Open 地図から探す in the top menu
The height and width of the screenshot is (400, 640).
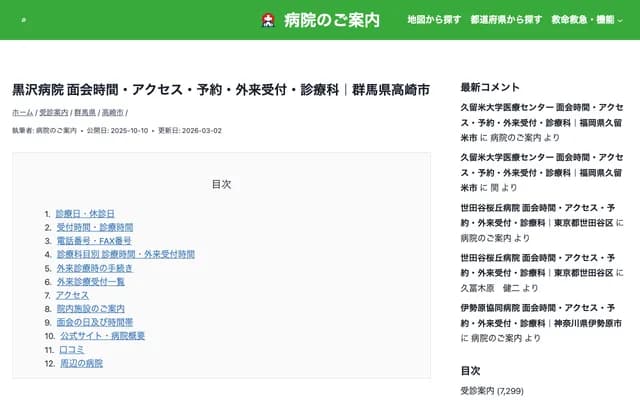coord(434,20)
